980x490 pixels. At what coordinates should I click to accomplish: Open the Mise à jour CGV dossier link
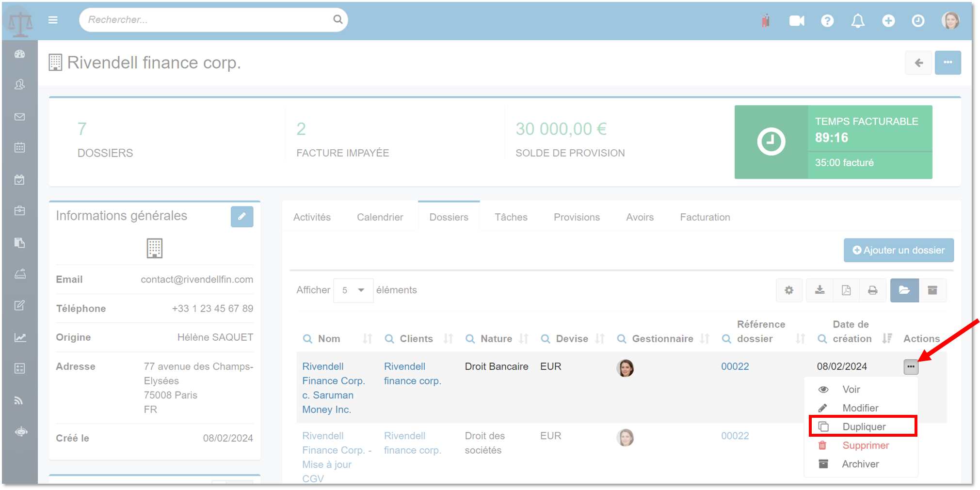tap(337, 457)
